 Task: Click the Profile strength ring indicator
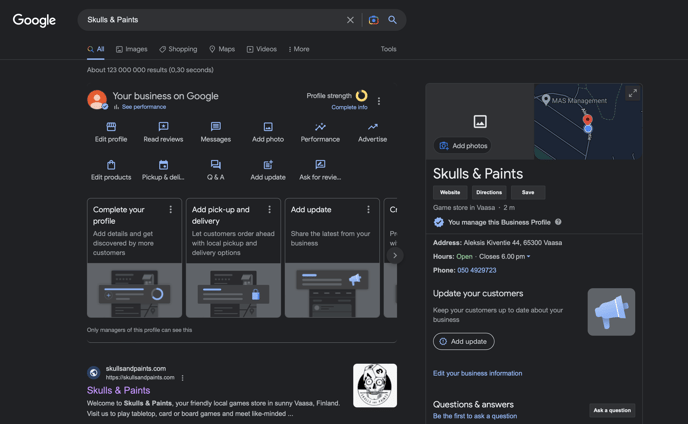(362, 95)
